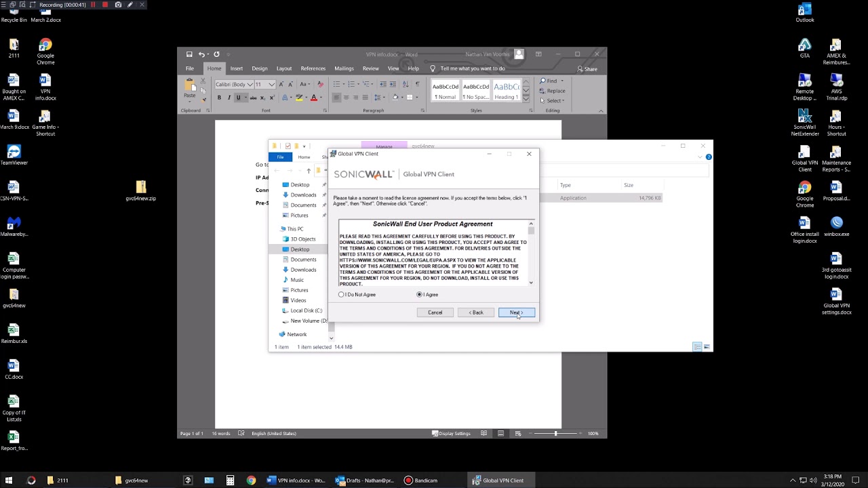
Task: Click Next in the VPN installer
Action: pos(517,312)
